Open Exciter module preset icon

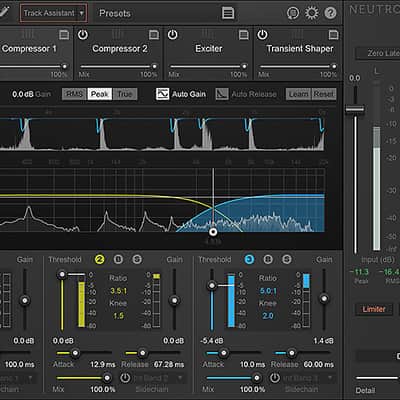244,35
